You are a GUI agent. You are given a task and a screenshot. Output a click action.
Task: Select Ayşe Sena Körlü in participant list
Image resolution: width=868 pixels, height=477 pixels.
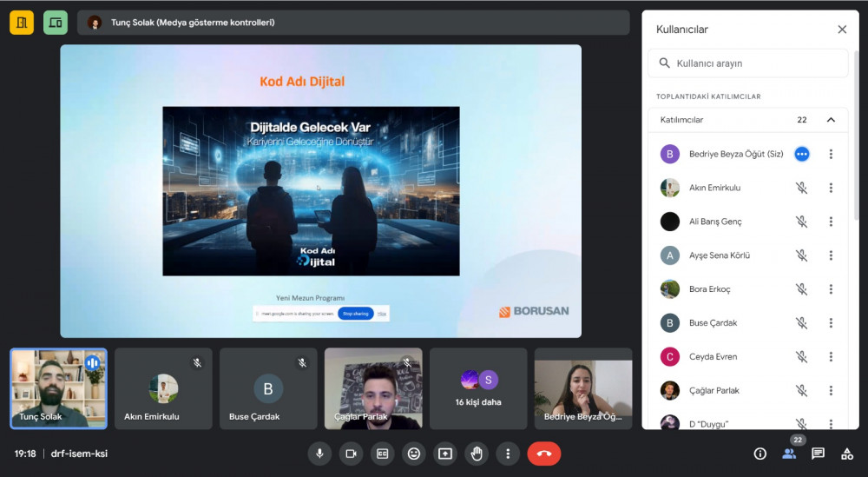tap(719, 255)
